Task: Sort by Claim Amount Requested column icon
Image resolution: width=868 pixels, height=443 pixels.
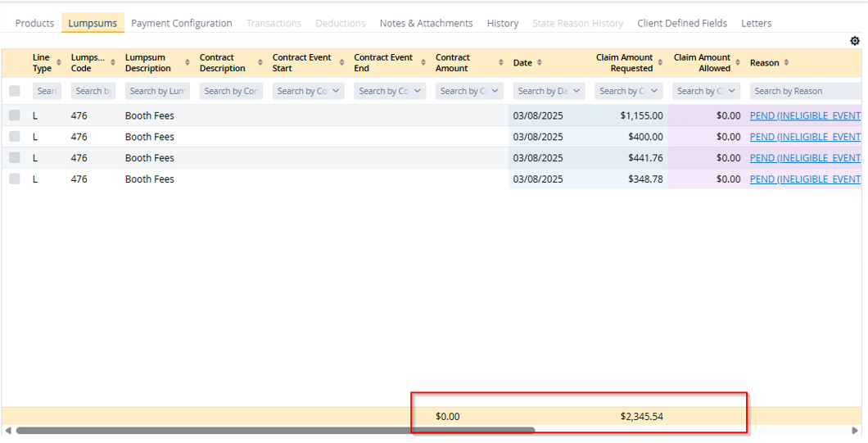Action: (662, 63)
